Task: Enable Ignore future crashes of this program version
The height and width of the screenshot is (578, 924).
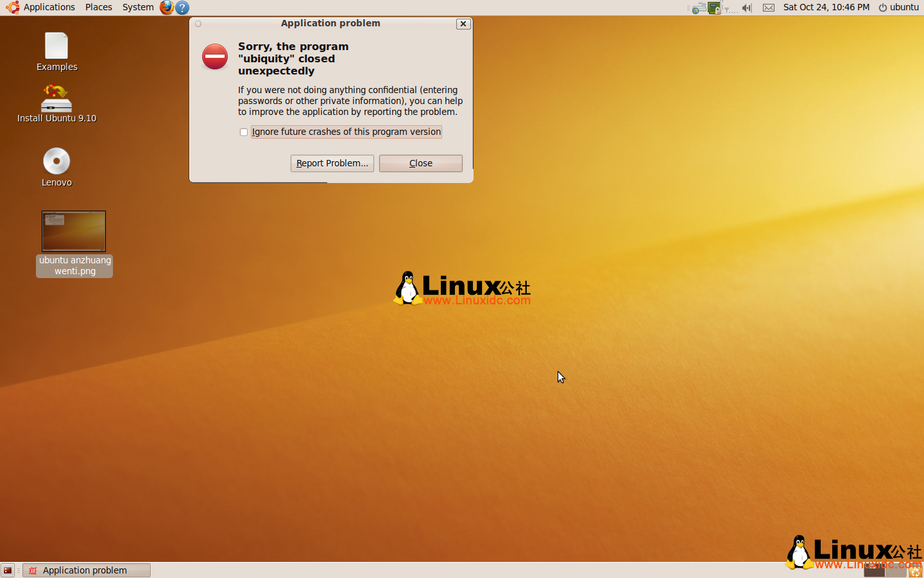Action: click(244, 132)
